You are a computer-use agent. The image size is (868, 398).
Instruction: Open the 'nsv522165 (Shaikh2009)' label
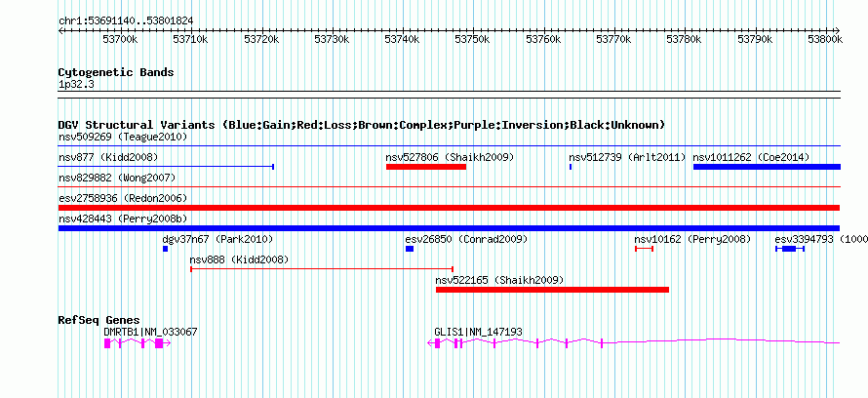[x=499, y=280]
